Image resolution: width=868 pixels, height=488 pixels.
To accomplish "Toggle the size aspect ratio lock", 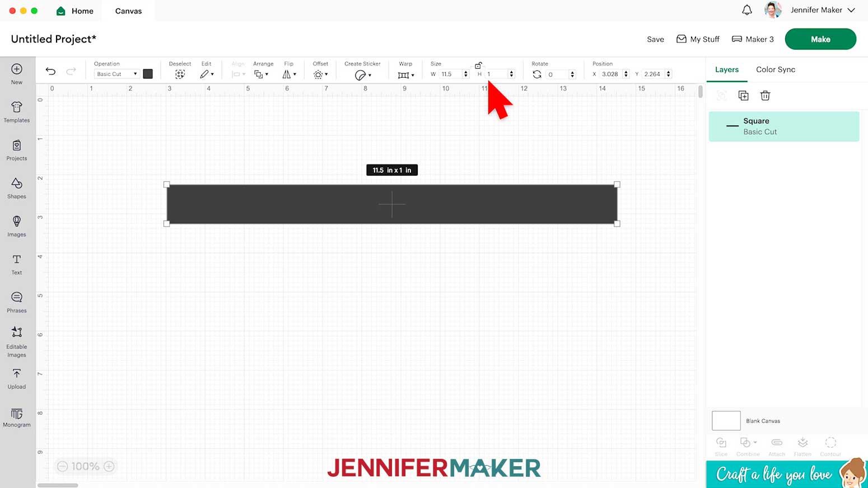I will (478, 65).
